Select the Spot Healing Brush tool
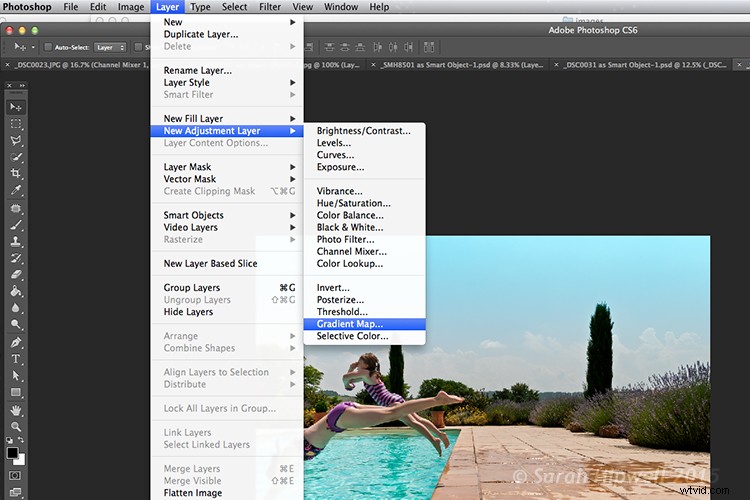 click(16, 209)
